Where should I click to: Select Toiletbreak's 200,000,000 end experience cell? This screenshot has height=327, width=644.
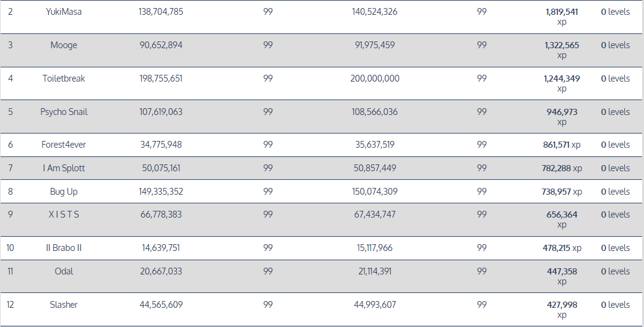(375, 79)
